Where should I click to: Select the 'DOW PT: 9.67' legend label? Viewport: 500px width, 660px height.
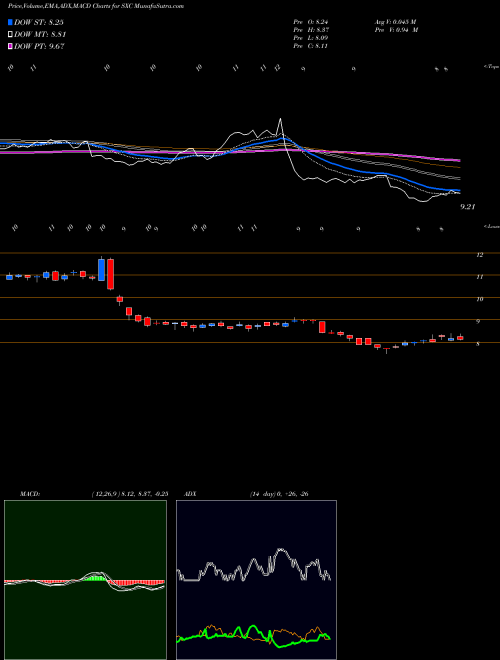pos(39,46)
